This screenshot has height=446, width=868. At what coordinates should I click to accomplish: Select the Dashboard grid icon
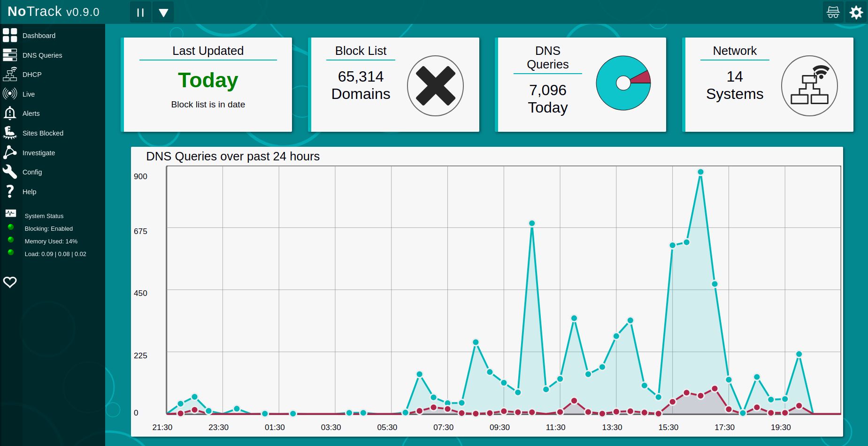pos(10,35)
